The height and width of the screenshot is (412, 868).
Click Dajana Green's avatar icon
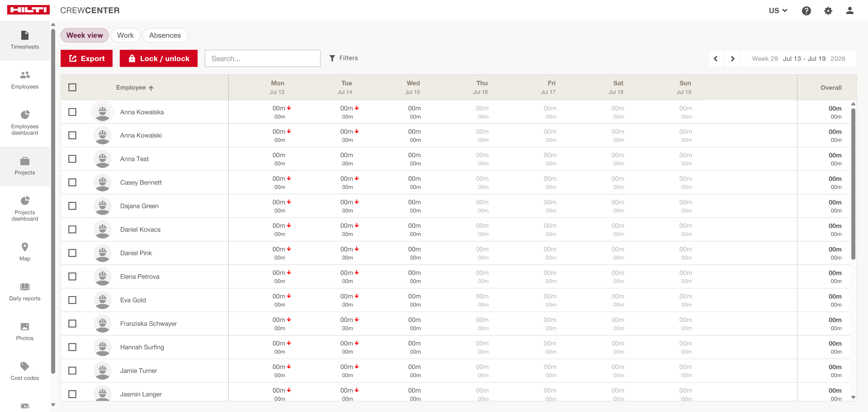[102, 206]
